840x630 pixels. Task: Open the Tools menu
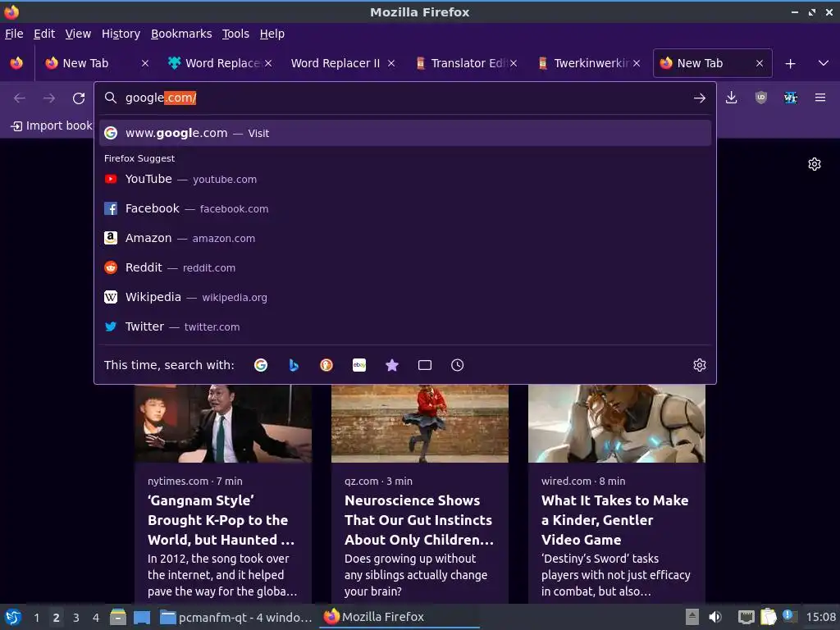[235, 34]
